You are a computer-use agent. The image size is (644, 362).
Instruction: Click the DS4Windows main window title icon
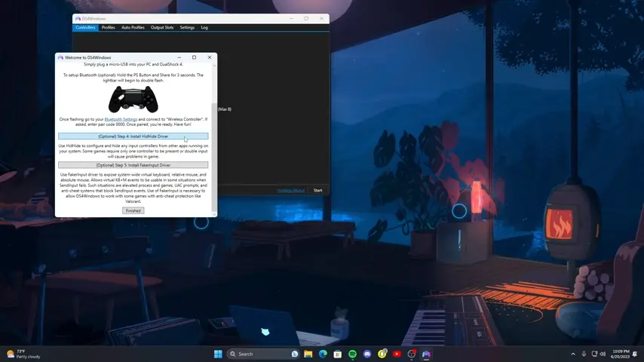78,19
